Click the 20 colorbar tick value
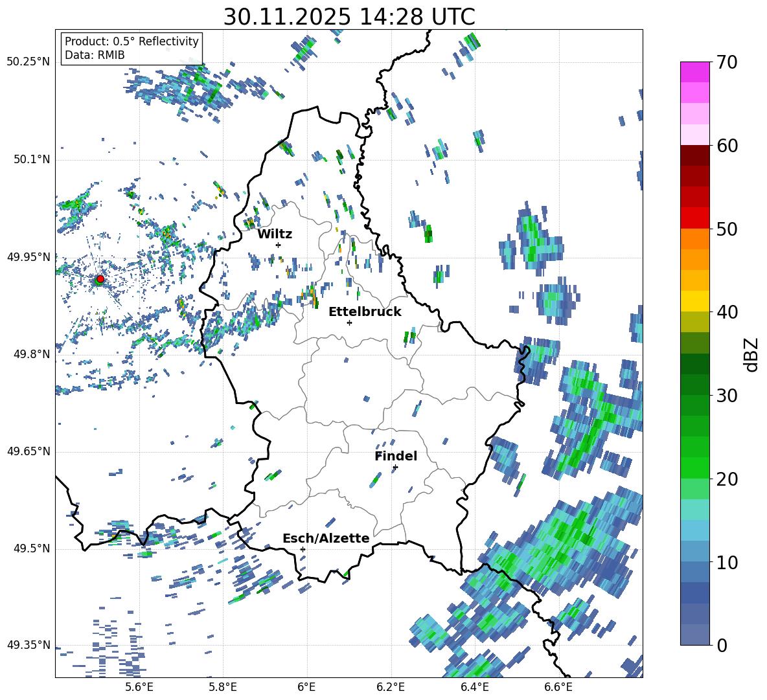Image resolution: width=767 pixels, height=700 pixels. (x=727, y=479)
